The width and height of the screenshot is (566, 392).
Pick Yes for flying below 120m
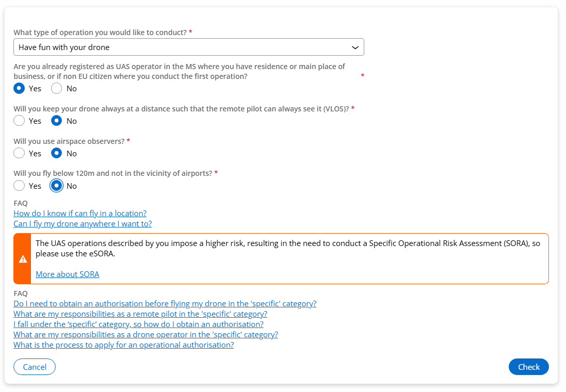(x=19, y=186)
